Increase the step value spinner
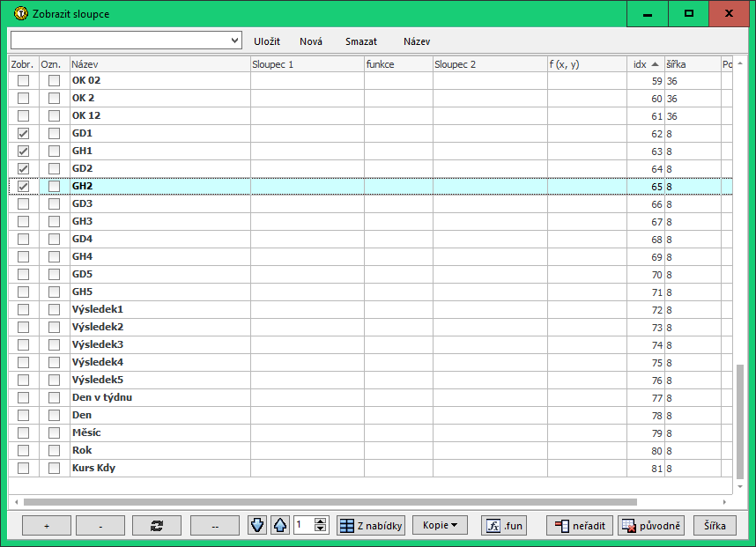The width and height of the screenshot is (756, 547). 321,521
